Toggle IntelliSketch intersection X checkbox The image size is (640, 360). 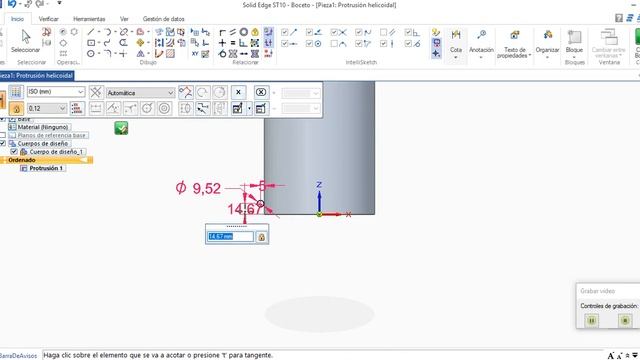(x=334, y=32)
